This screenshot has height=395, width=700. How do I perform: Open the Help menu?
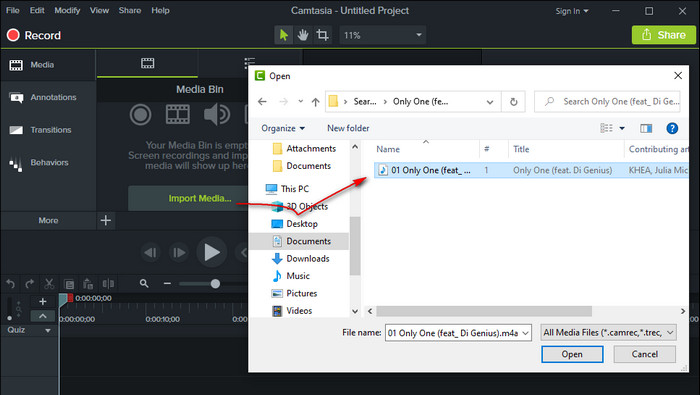[x=160, y=10]
